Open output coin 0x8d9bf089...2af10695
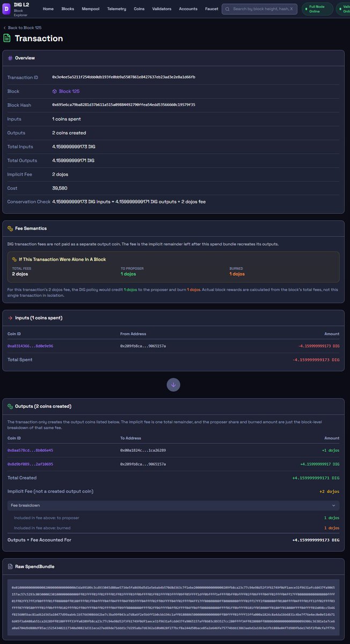 (30, 464)
